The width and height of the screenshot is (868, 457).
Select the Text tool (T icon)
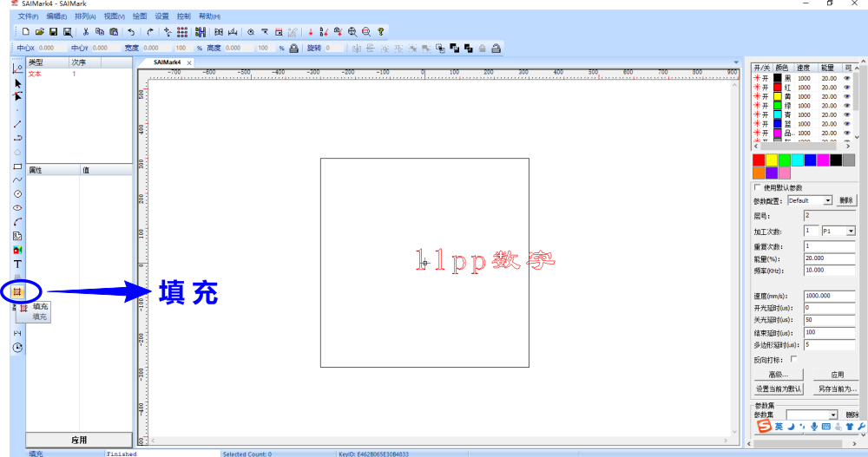point(17,264)
